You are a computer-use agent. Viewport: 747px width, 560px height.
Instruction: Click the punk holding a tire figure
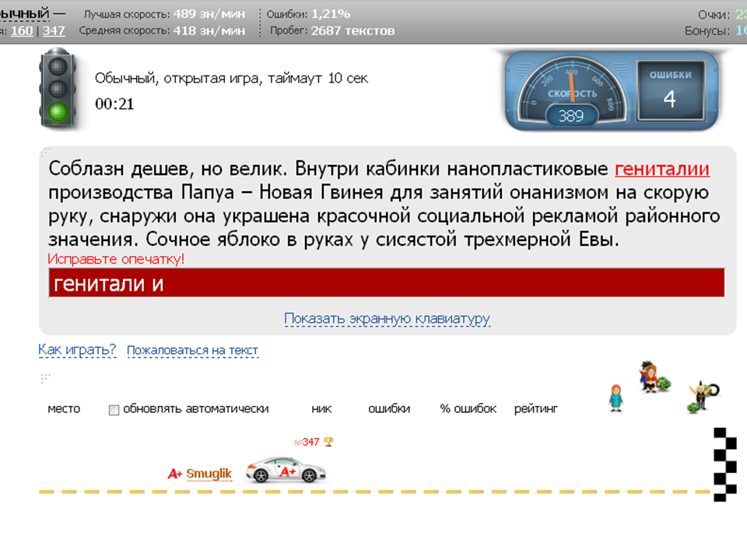point(703,396)
